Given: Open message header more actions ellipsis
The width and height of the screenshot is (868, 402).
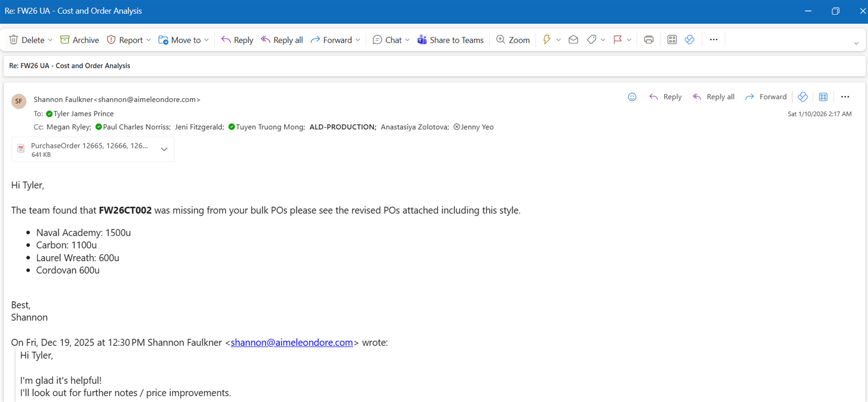Looking at the screenshot, I should coord(845,97).
